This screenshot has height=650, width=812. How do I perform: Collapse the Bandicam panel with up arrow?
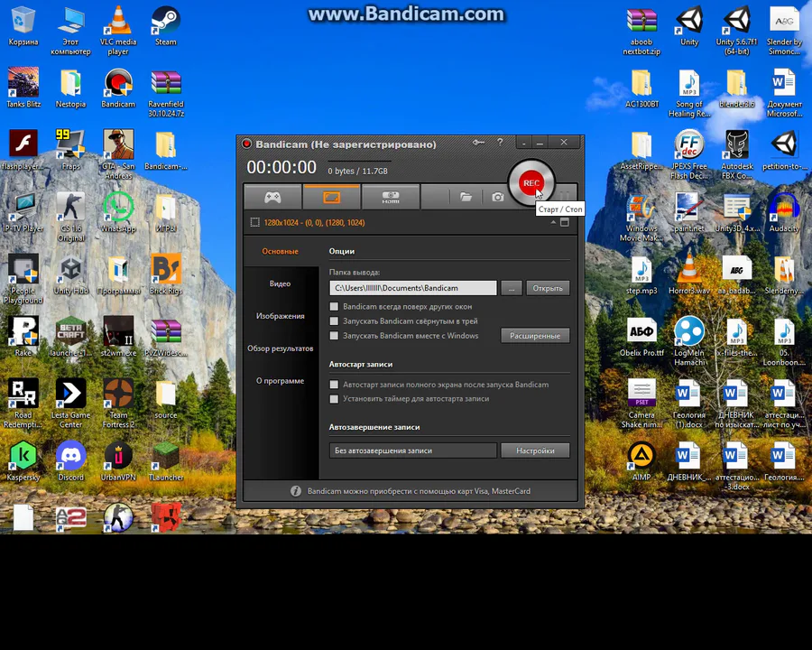point(553,222)
